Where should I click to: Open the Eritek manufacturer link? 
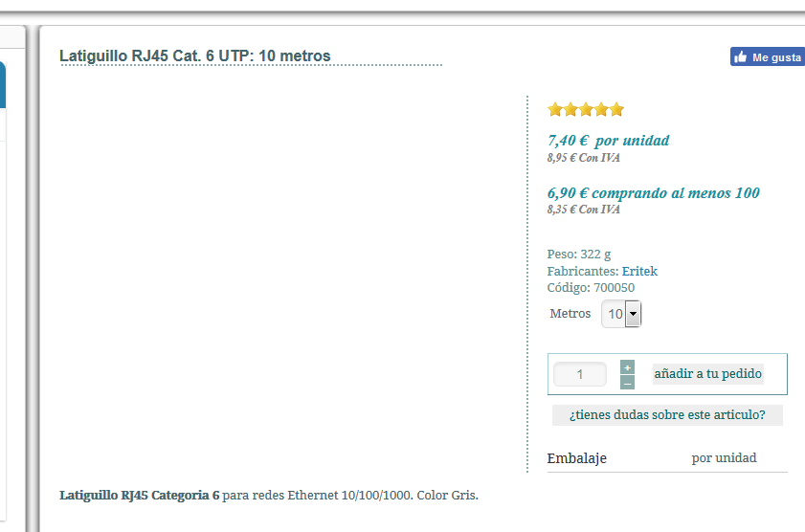639,271
